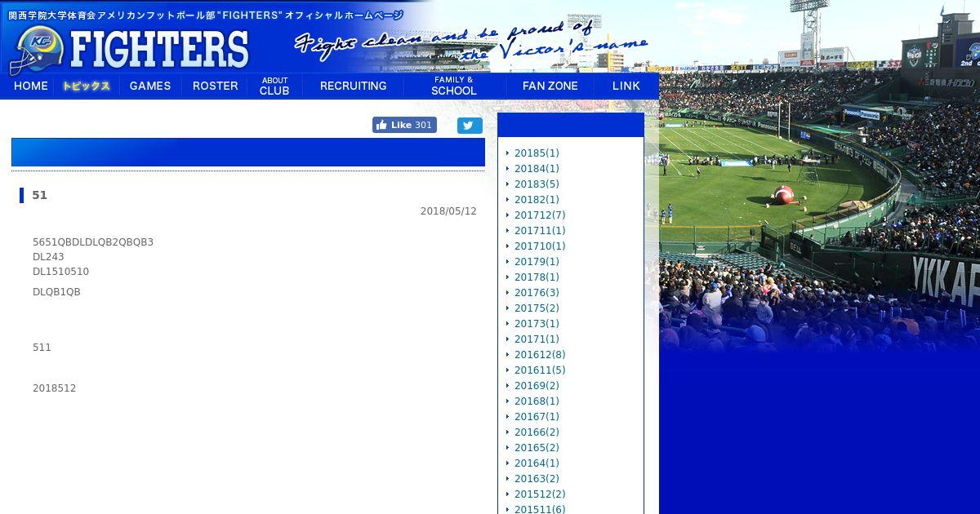
Task: Open archive link 20182(1)
Action: 537,200
